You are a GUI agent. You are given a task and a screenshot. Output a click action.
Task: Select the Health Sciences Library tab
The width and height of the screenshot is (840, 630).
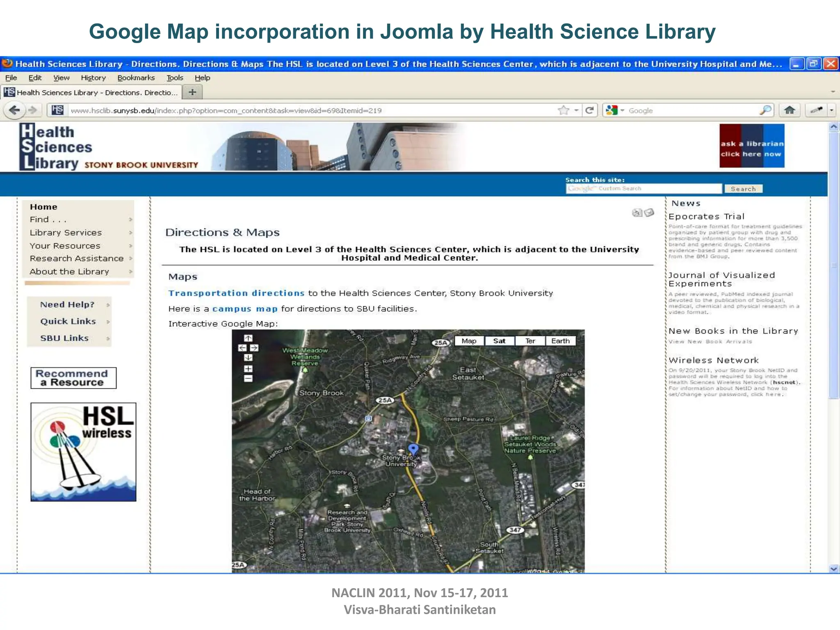[91, 92]
